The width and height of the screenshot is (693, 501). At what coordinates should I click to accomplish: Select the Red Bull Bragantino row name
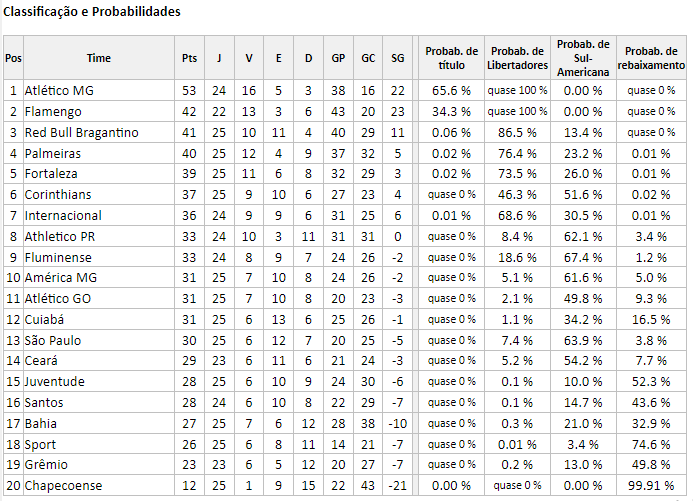[81, 133]
